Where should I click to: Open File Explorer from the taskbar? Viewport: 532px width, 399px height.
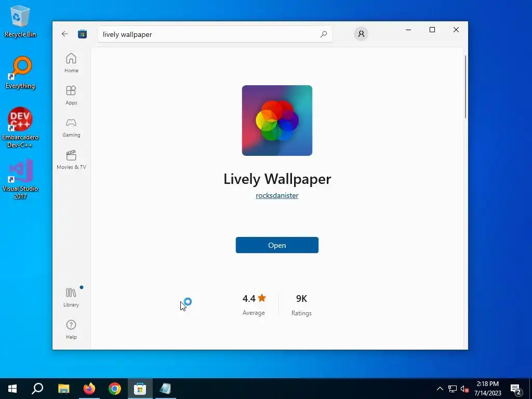click(x=63, y=389)
